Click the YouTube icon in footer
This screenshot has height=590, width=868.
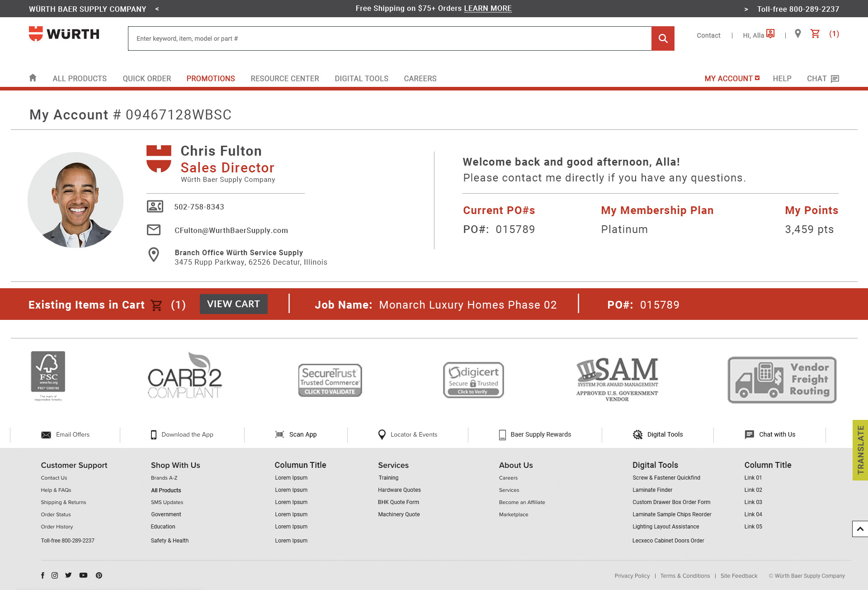pyautogui.click(x=83, y=576)
